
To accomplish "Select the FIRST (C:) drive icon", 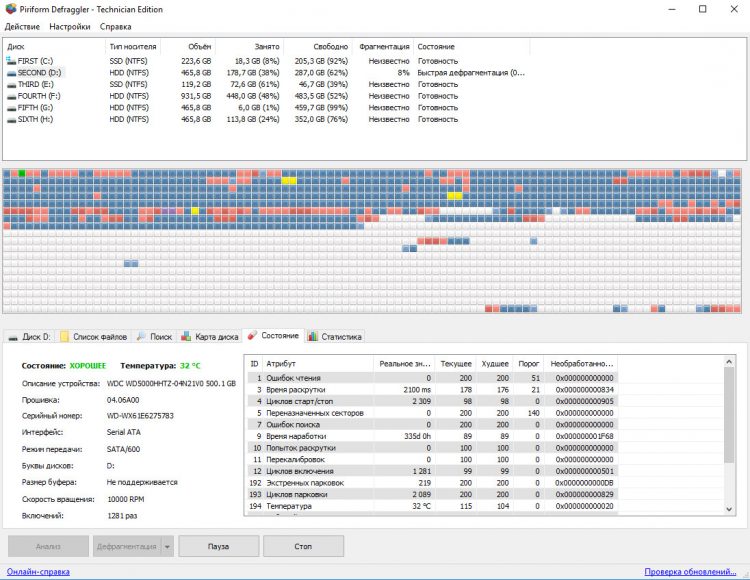I will coord(11,61).
